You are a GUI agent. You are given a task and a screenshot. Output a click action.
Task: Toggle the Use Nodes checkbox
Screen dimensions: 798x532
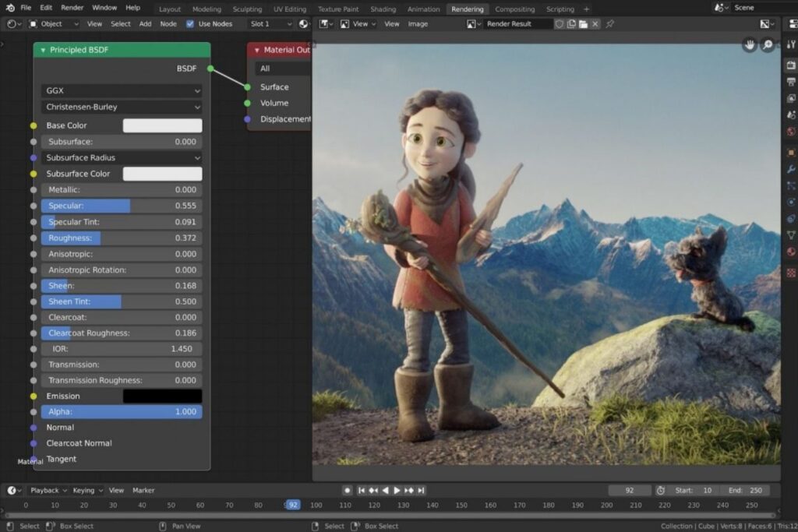click(190, 24)
